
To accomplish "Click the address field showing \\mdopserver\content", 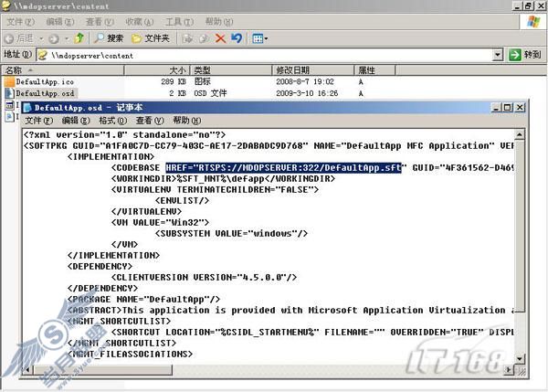I will point(266,55).
